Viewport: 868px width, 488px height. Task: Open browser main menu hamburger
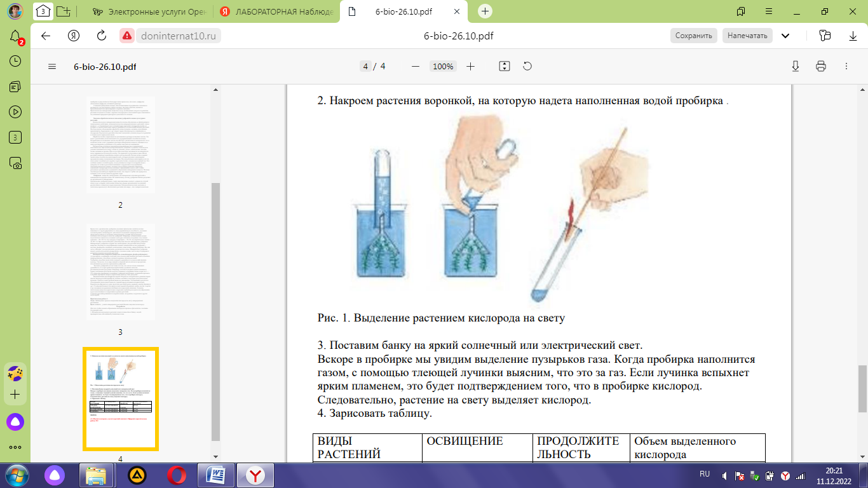769,11
